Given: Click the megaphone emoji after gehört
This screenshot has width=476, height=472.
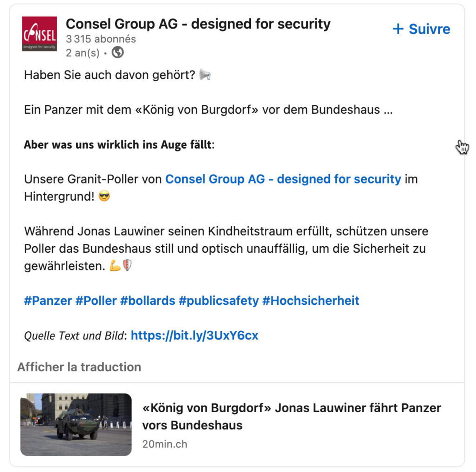Looking at the screenshot, I should [205, 75].
